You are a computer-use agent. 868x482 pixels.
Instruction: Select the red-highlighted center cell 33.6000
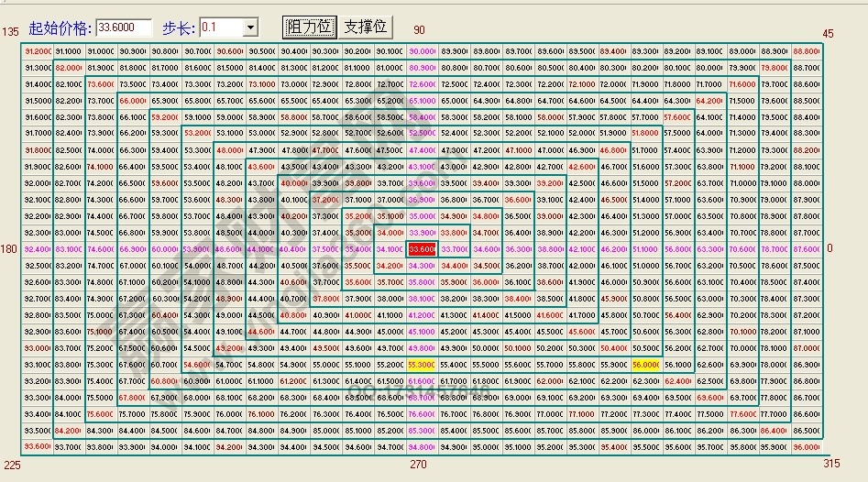[423, 249]
